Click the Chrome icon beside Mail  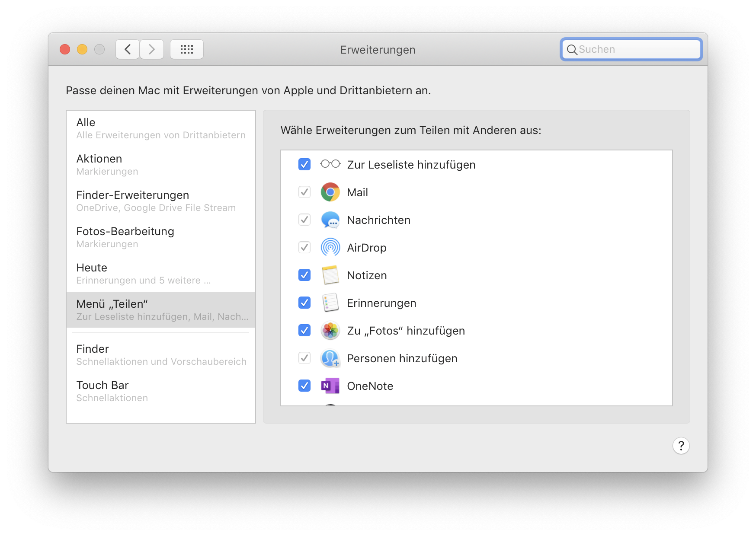[330, 192]
